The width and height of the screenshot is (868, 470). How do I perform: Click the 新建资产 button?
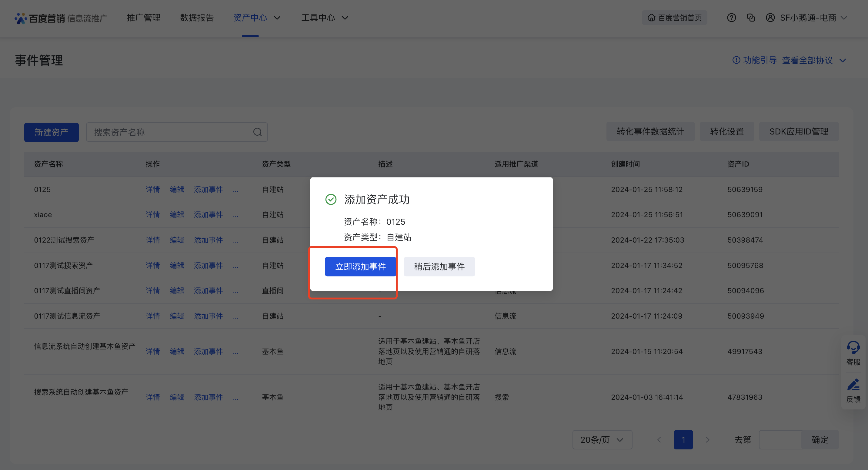coord(51,132)
